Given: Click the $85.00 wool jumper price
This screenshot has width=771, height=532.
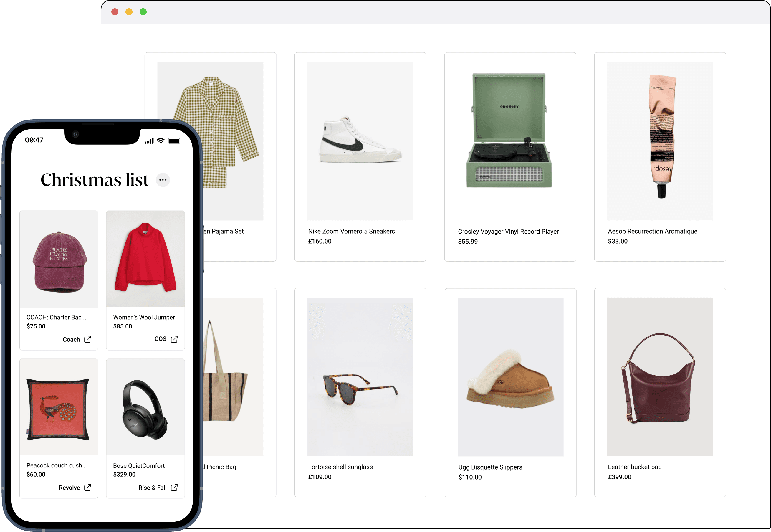Looking at the screenshot, I should click(123, 326).
